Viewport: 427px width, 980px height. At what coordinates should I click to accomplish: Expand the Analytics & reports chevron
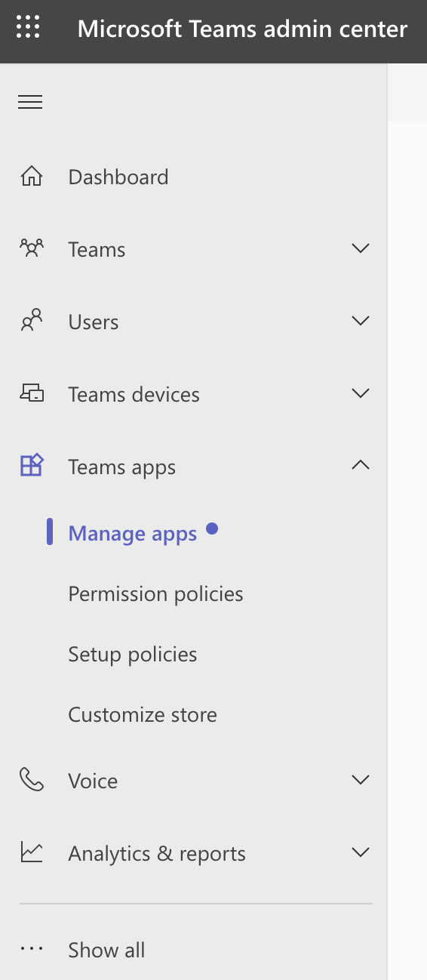point(361,852)
